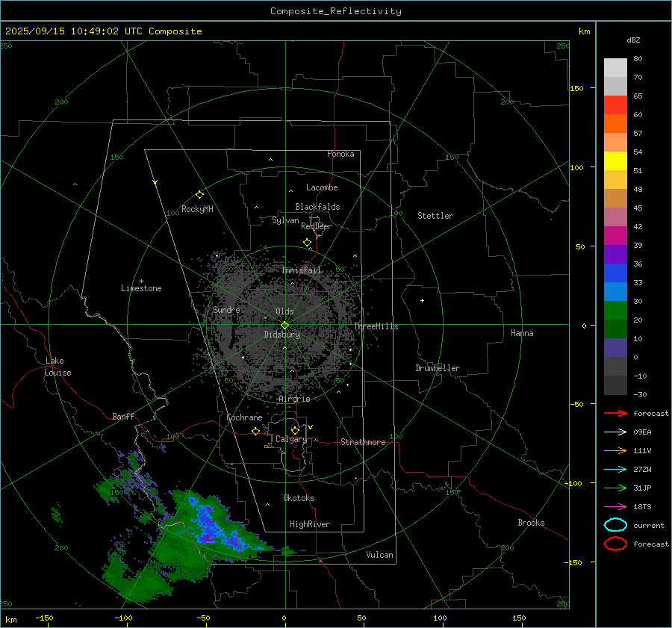This screenshot has width=672, height=628.
Task: Select the bright green 20–30 dBZ swatch
Action: tap(615, 311)
